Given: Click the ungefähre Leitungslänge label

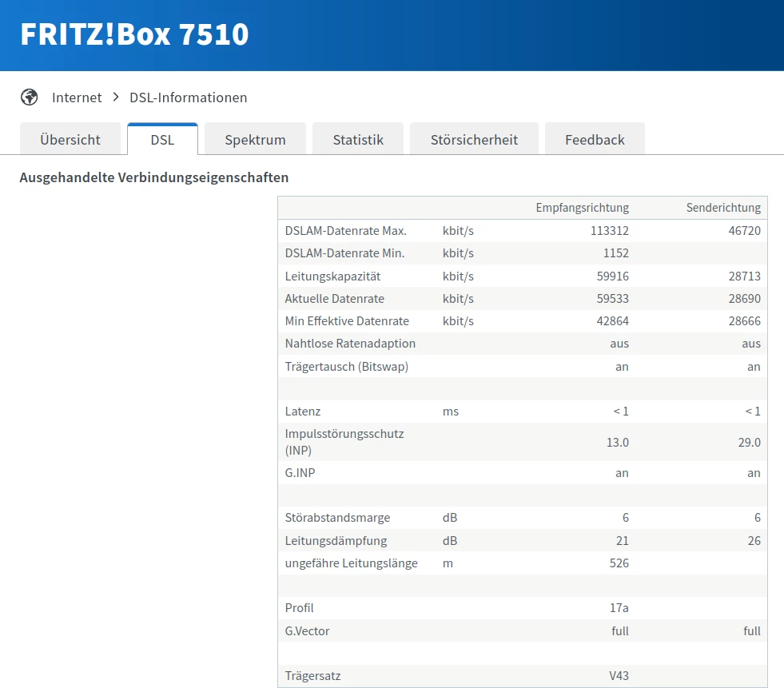Looking at the screenshot, I should [x=351, y=563].
